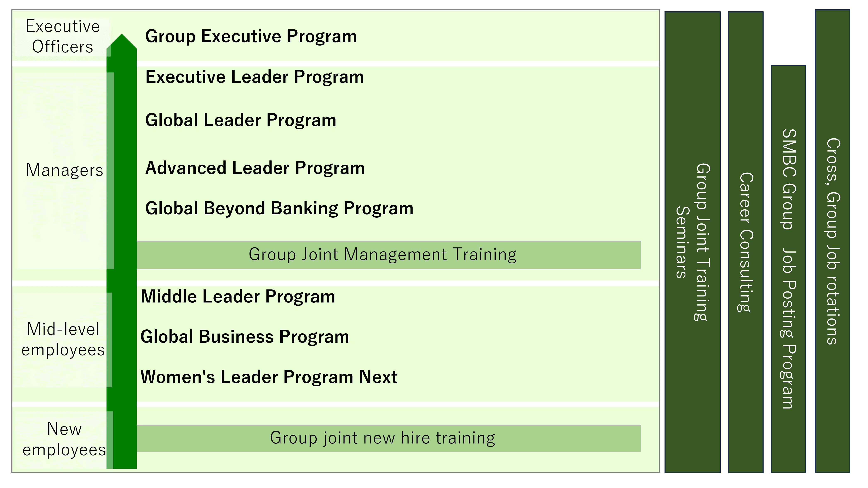Click the green arrow shaft beside Managers
The image size is (868, 488).
point(125,170)
